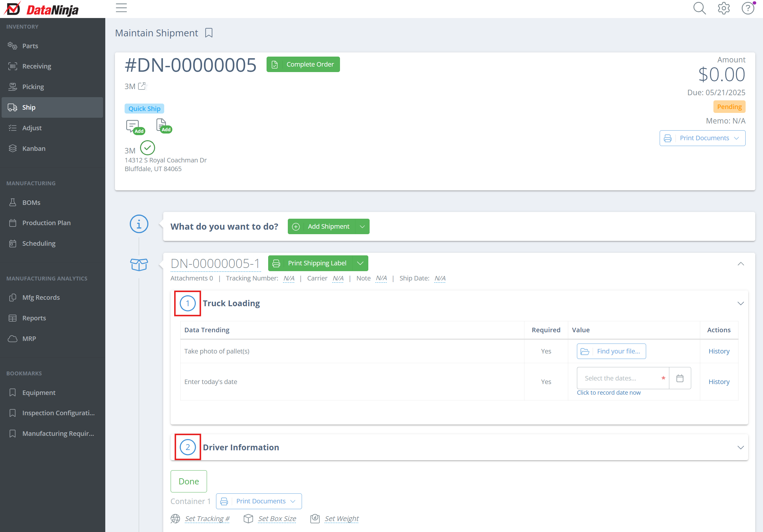Open the help question mark icon

click(x=748, y=8)
